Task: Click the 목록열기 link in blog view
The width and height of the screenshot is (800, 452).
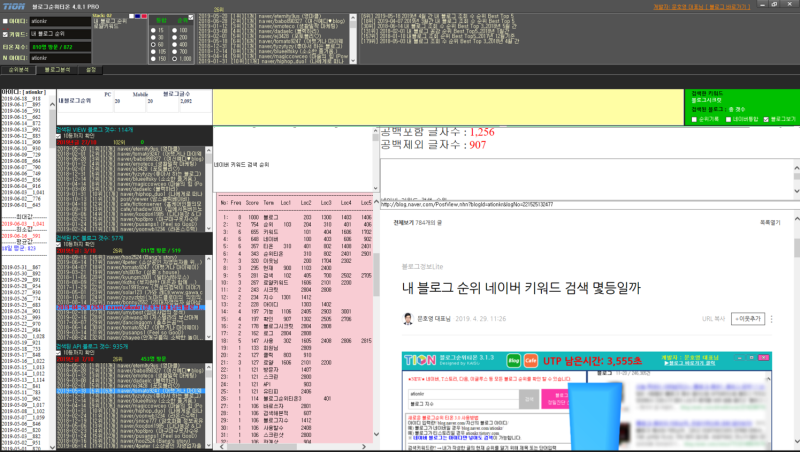Action: click(x=770, y=222)
